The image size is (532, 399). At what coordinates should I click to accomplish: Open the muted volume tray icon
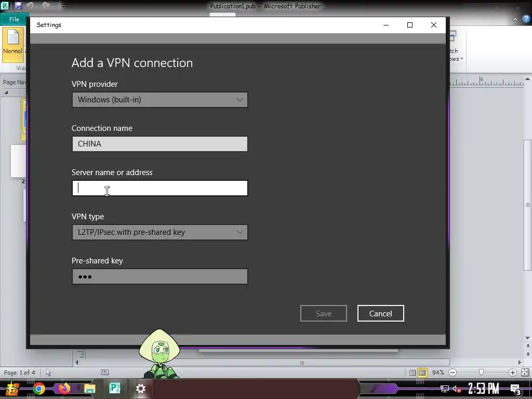457,389
